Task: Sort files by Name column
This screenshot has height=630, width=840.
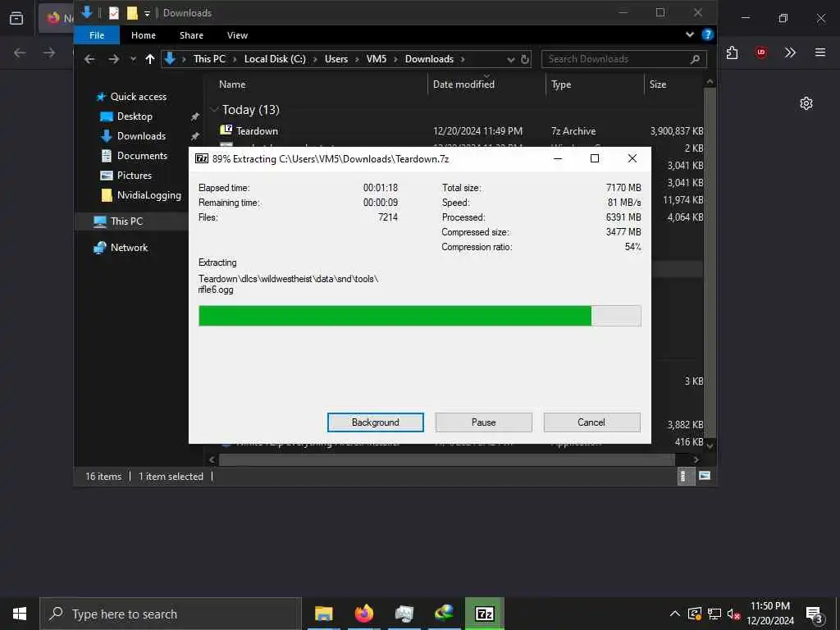Action: (232, 84)
